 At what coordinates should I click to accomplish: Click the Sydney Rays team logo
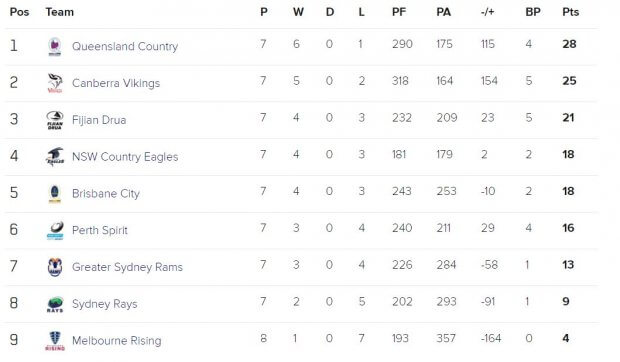point(55,304)
